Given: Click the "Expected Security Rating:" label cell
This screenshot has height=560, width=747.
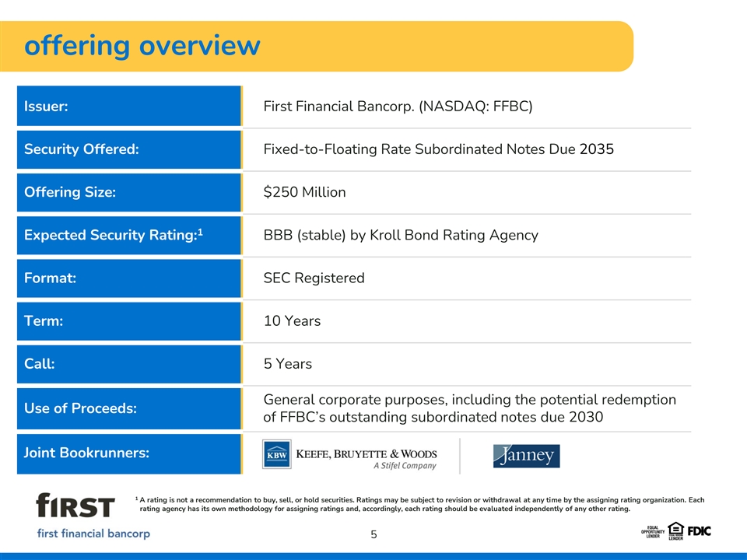Looking at the screenshot, I should [x=128, y=235].
